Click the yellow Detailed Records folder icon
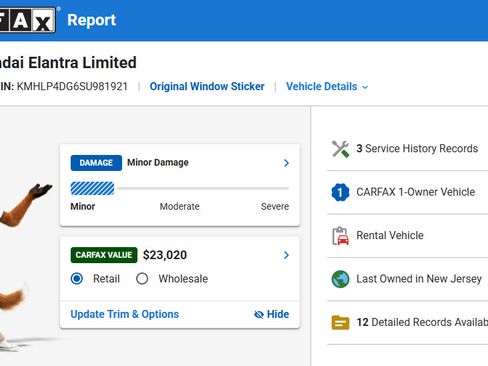This screenshot has height=366, width=488. [x=340, y=322]
